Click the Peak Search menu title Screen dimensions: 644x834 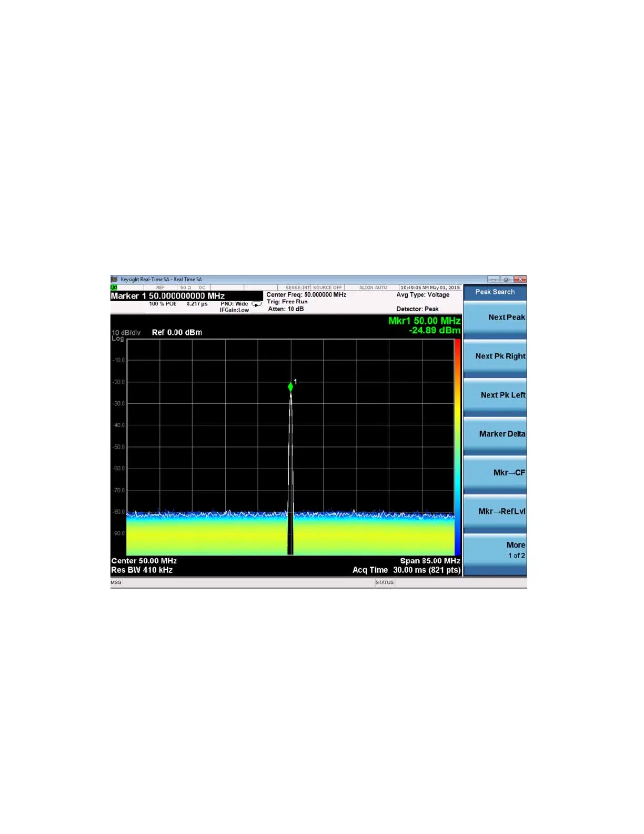(x=495, y=292)
